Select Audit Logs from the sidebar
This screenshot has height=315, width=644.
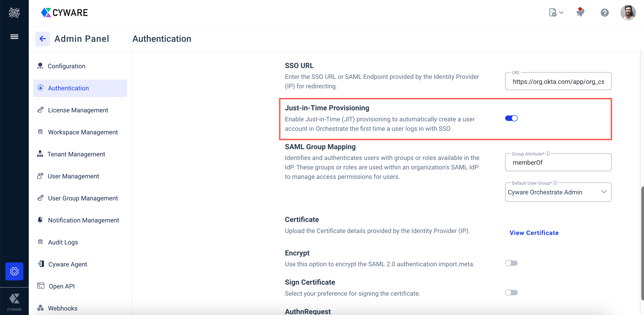63,242
